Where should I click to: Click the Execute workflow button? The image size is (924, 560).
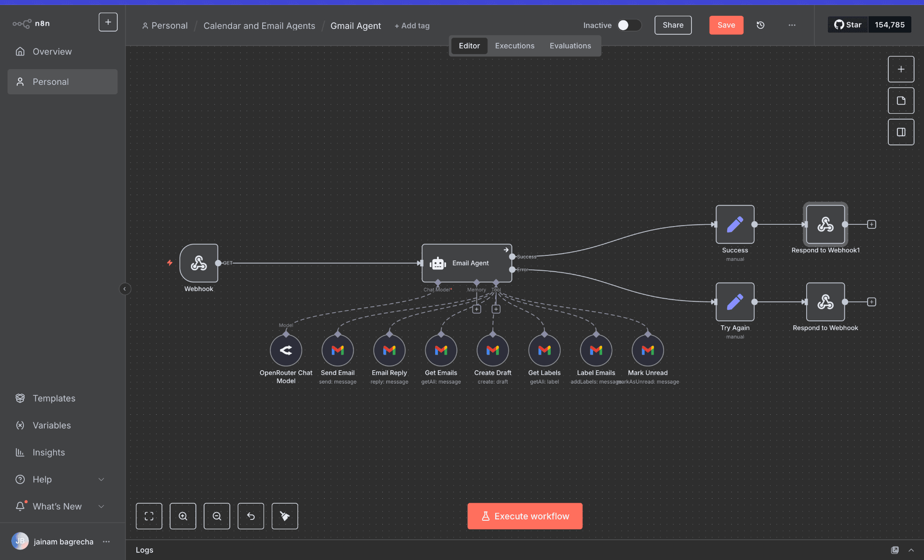525,516
